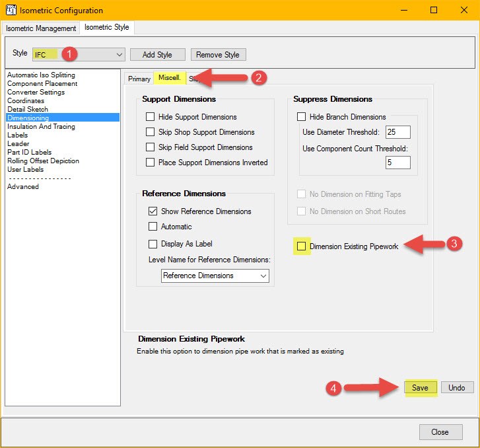Save the style changes
The height and width of the screenshot is (448, 480).
[x=420, y=388]
